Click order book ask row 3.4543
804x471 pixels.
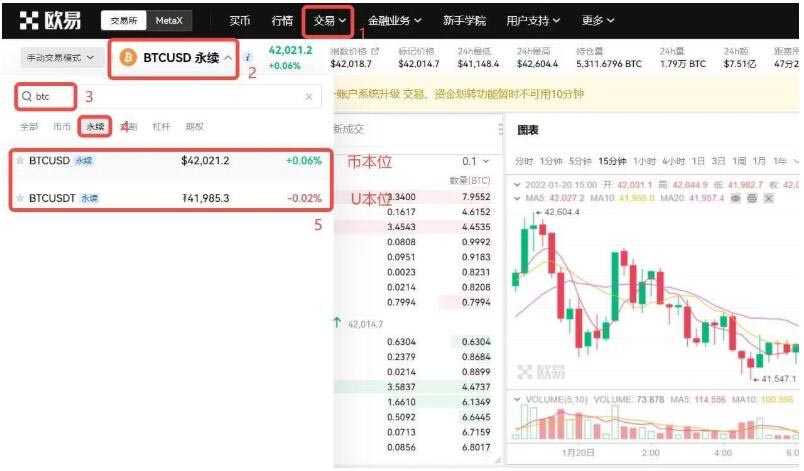(x=413, y=227)
